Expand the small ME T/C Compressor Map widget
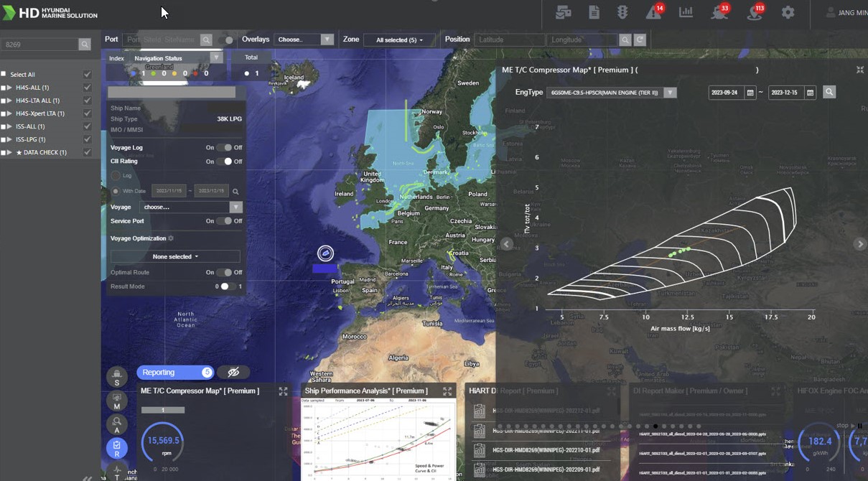The image size is (868, 481). click(283, 391)
